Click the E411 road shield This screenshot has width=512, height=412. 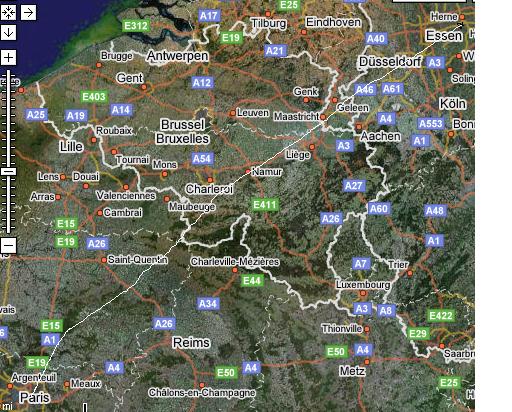(x=265, y=204)
